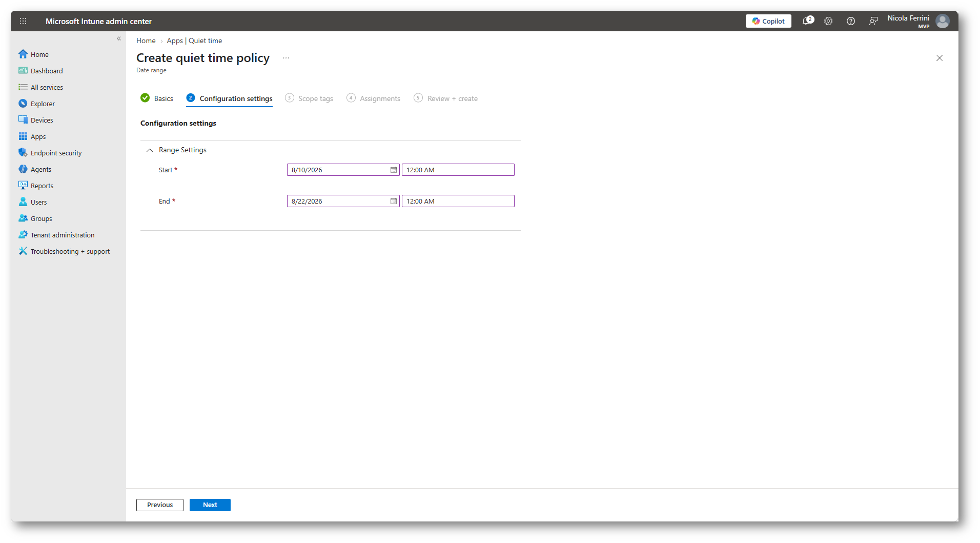
Task: Open the Start date calendar picker icon
Action: (x=394, y=170)
